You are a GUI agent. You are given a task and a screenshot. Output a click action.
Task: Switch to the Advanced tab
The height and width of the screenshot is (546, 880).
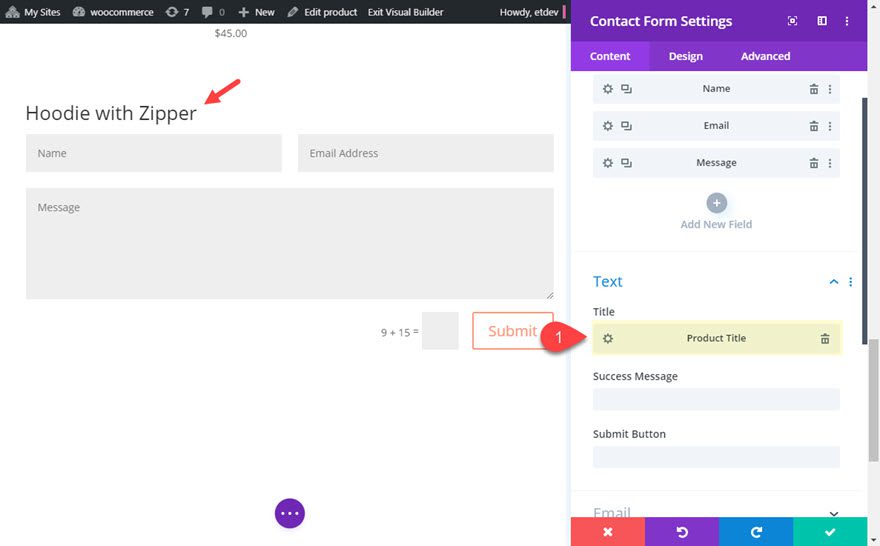click(765, 56)
